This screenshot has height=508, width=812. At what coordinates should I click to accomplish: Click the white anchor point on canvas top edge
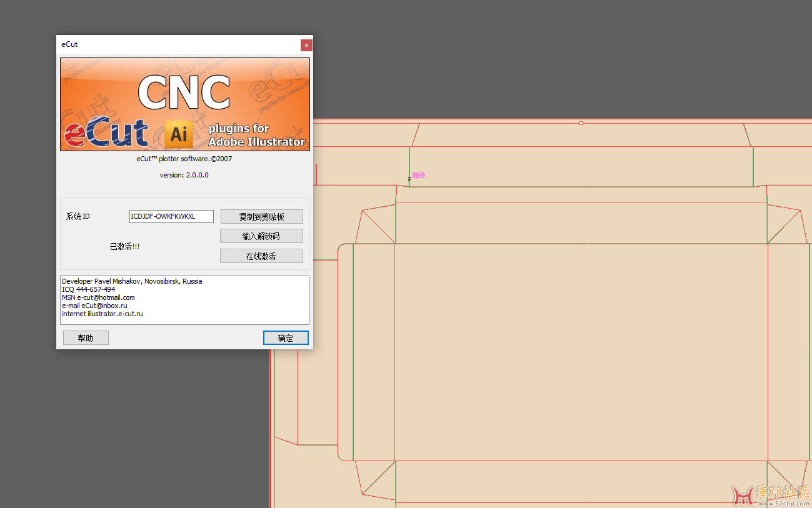(x=581, y=123)
